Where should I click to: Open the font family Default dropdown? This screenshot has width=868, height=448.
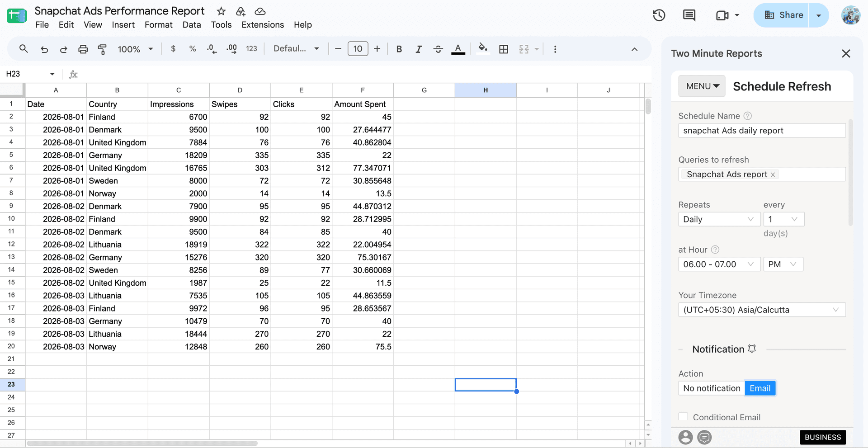point(296,49)
